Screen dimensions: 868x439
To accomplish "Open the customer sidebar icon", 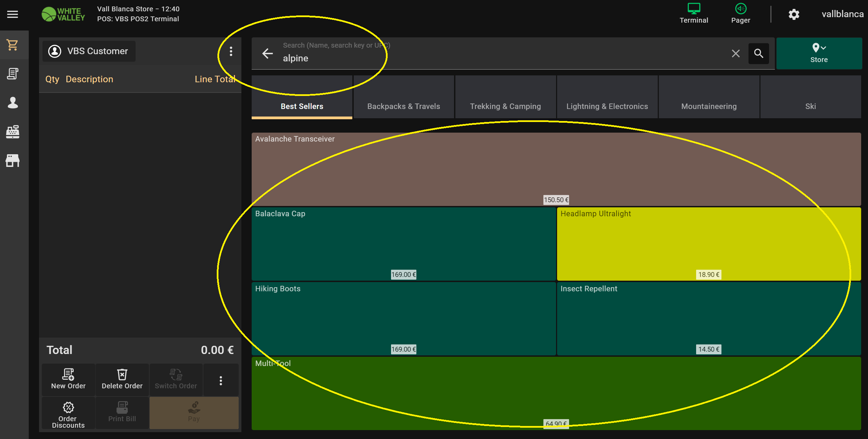I will (13, 102).
